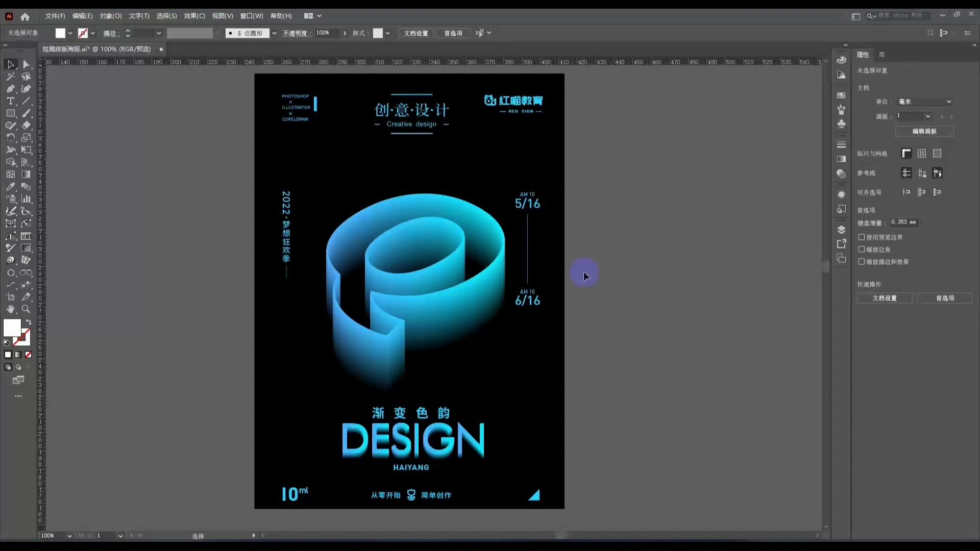Image resolution: width=980 pixels, height=551 pixels.
Task: Choose the Eyedropper tool
Action: pyautogui.click(x=11, y=187)
